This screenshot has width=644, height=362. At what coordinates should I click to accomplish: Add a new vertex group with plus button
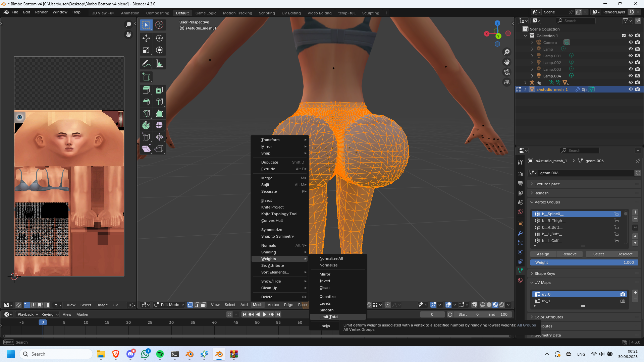(635, 212)
